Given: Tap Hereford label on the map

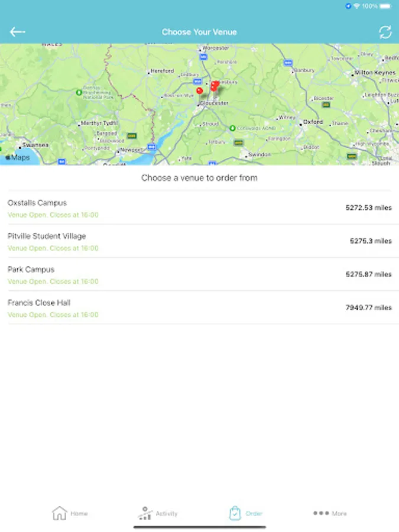Looking at the screenshot, I should 162,71.
